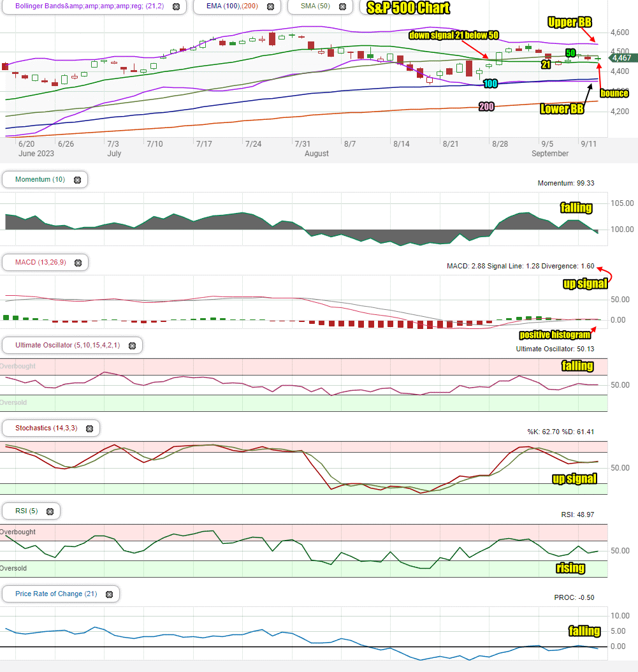The width and height of the screenshot is (638, 672).
Task: Click the 4,200 price axis label
Action: (x=620, y=112)
